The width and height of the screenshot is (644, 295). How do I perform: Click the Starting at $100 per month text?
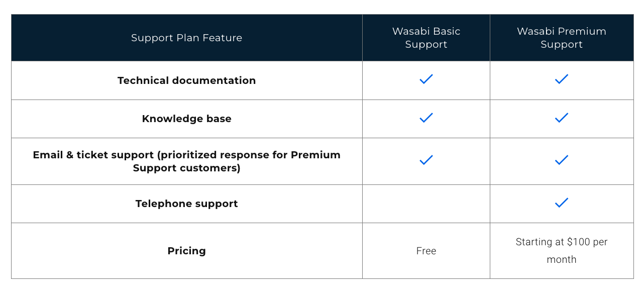[x=562, y=251]
